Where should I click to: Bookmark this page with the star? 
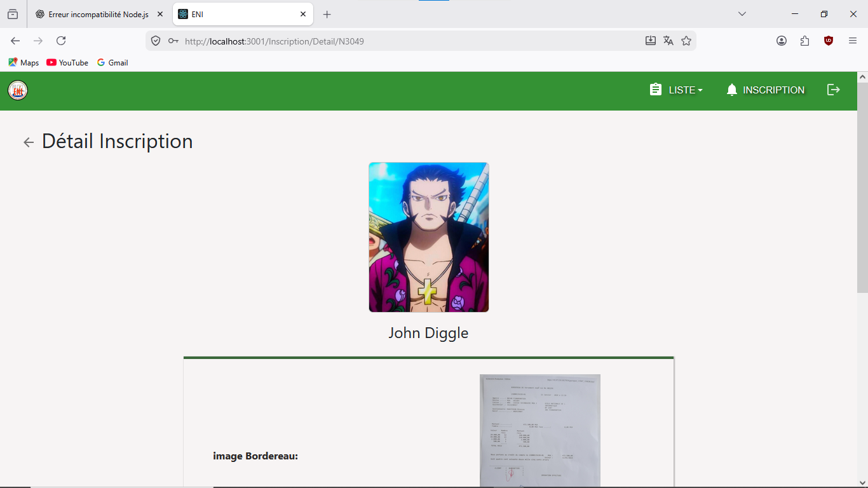pyautogui.click(x=686, y=41)
